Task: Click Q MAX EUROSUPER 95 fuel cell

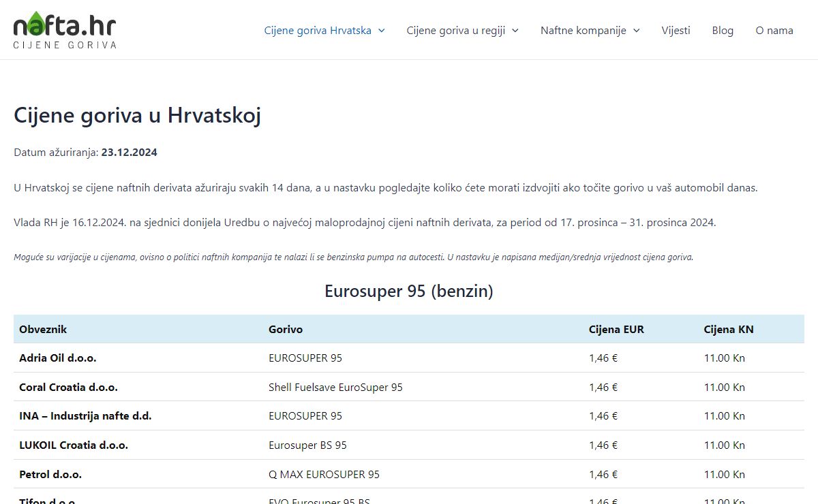Action: coord(324,475)
